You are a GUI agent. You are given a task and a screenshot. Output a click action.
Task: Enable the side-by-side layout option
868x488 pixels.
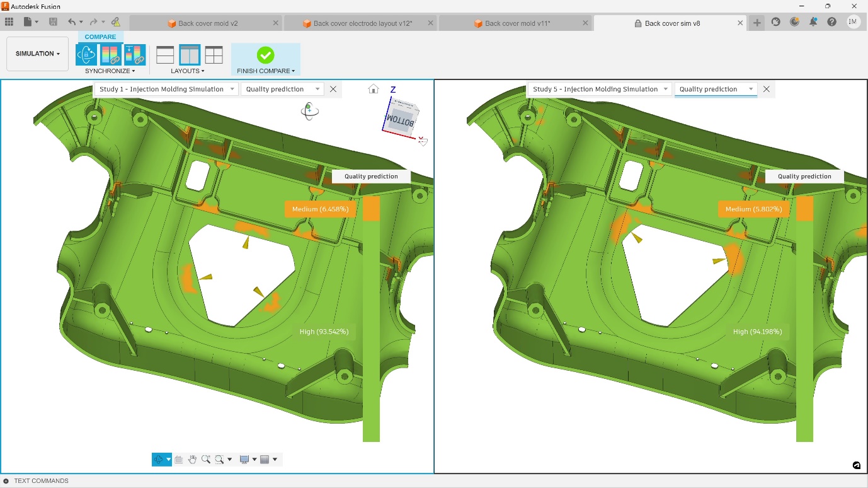pyautogui.click(x=190, y=54)
